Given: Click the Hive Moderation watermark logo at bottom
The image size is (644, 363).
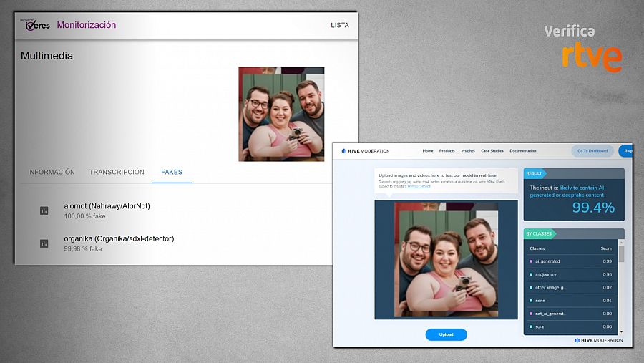Looking at the screenshot, I should click(598, 340).
